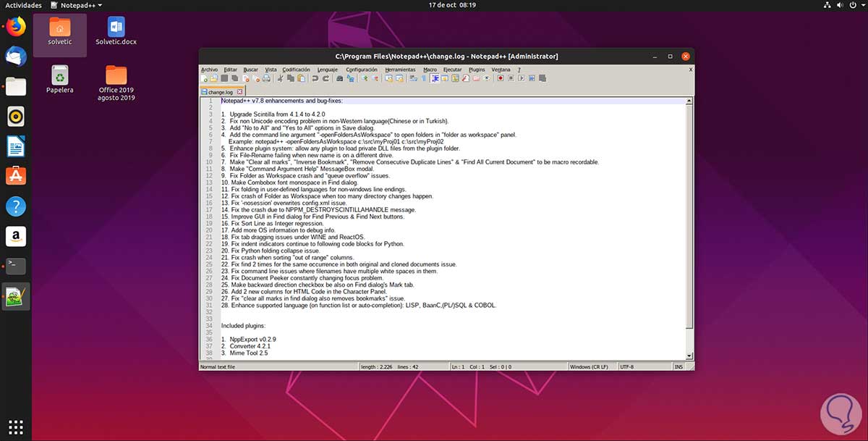Image resolution: width=868 pixels, height=441 pixels.
Task: Open the Function List toolbar icon
Action: tap(465, 78)
